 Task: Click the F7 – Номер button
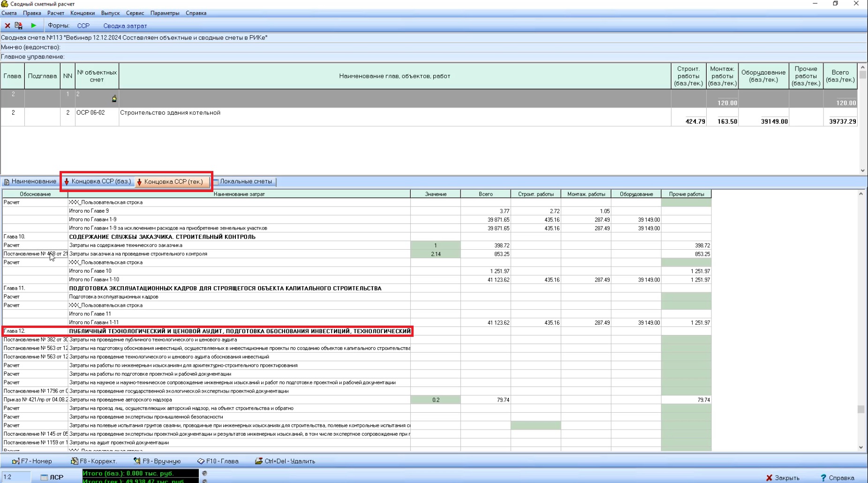click(x=32, y=461)
